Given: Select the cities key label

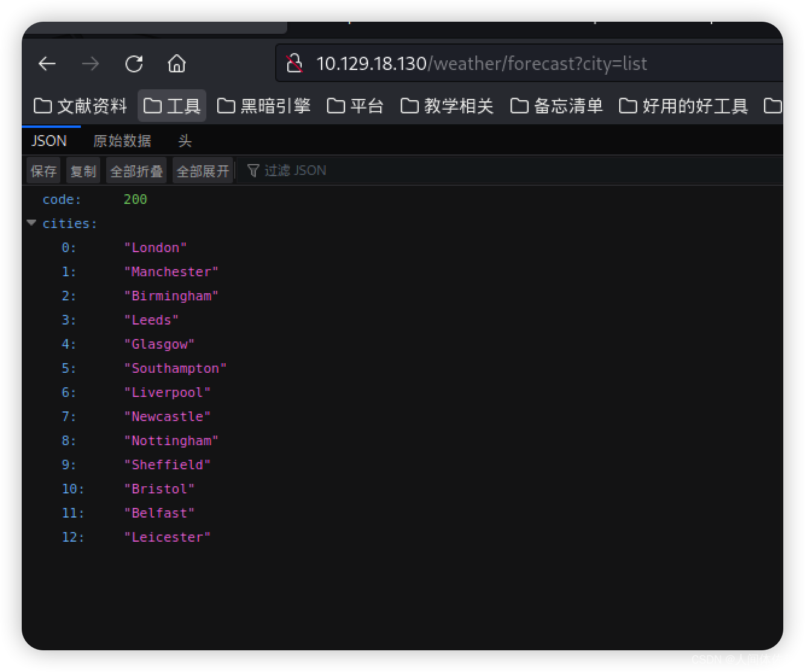Looking at the screenshot, I should click(69, 224).
